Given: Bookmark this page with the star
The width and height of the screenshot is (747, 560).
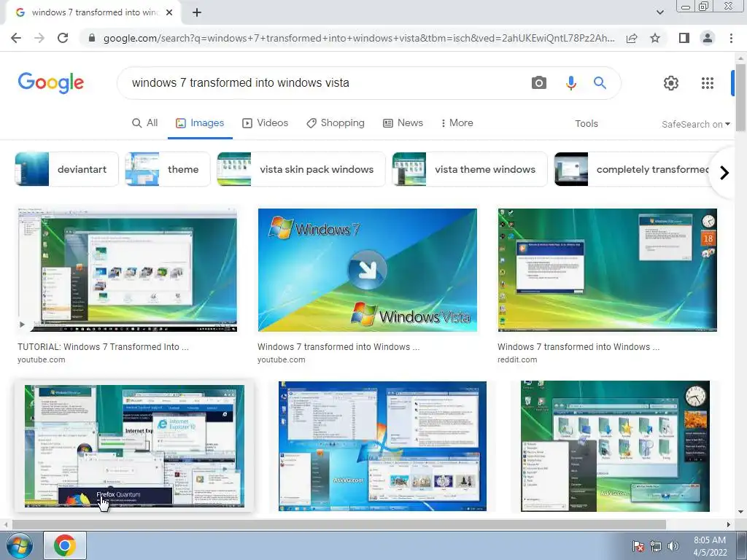Looking at the screenshot, I should (655, 38).
